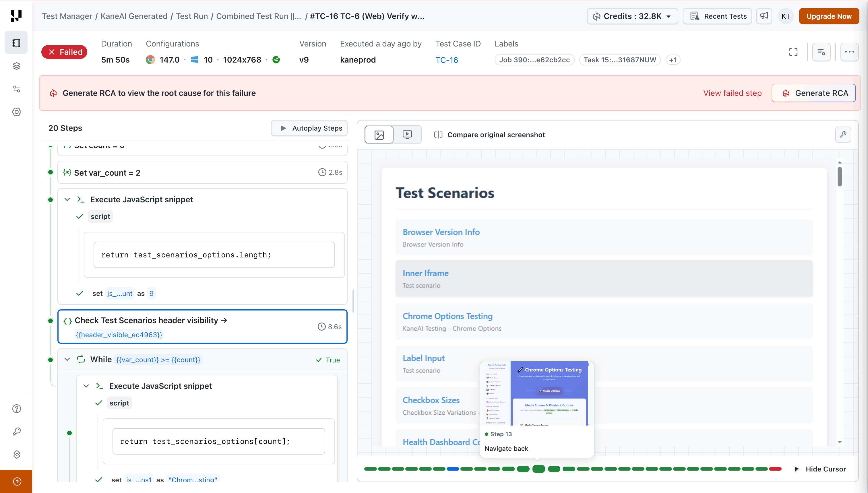Click the {{header_visible_ec4963}} variable
This screenshot has width=868, height=493.
(x=119, y=335)
